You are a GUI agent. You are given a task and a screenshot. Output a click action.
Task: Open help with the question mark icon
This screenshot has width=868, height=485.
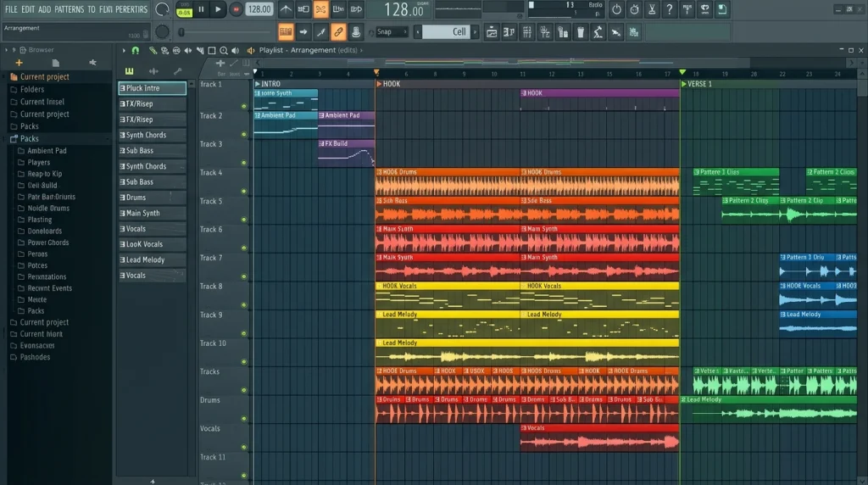click(x=670, y=8)
